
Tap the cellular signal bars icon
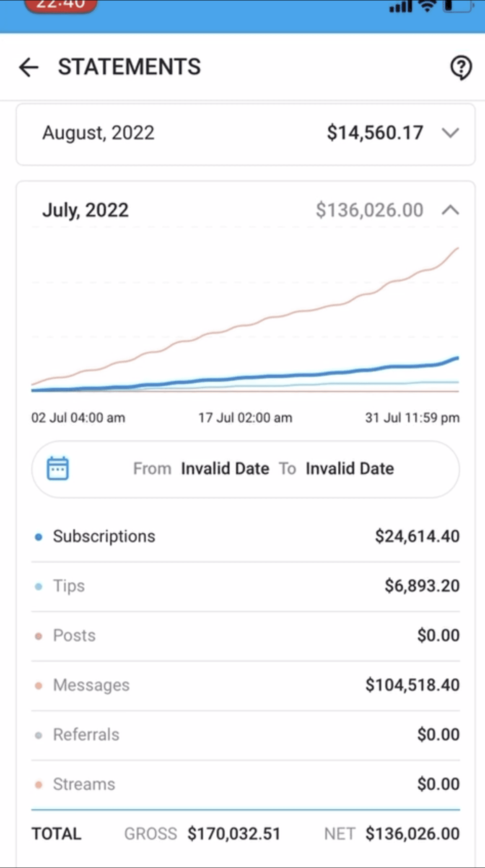[x=400, y=7]
